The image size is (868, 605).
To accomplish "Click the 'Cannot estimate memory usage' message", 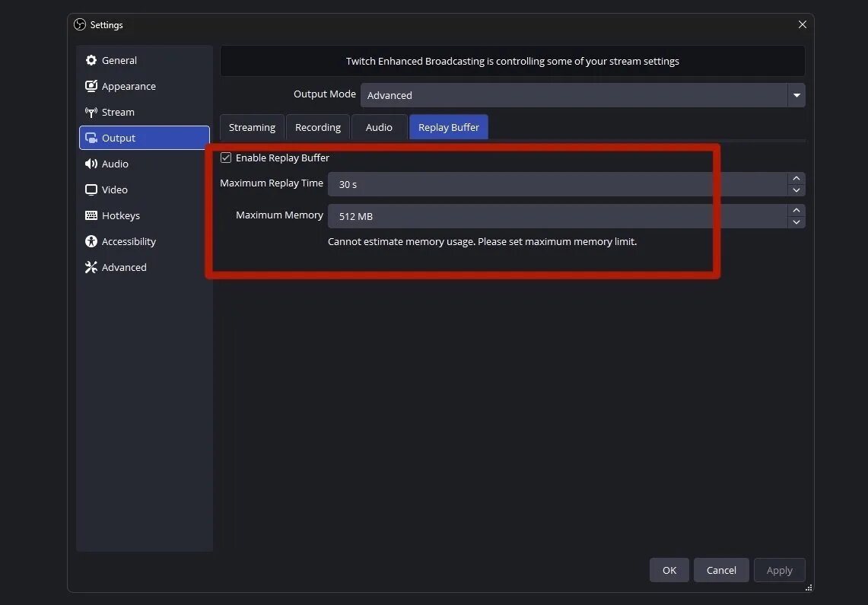I will point(482,242).
